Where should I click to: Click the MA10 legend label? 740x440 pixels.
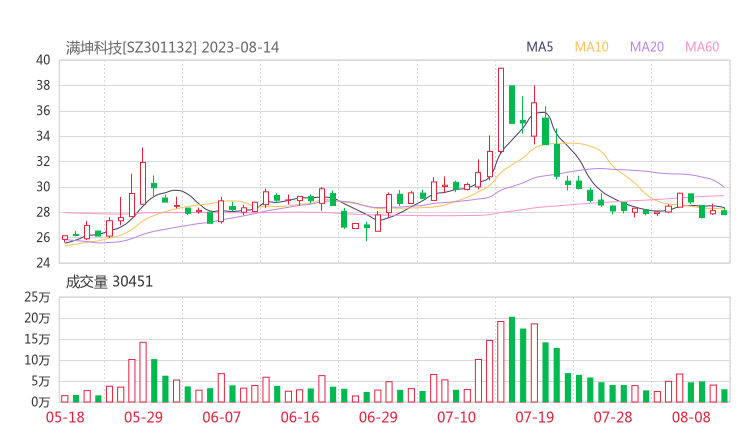tap(591, 47)
